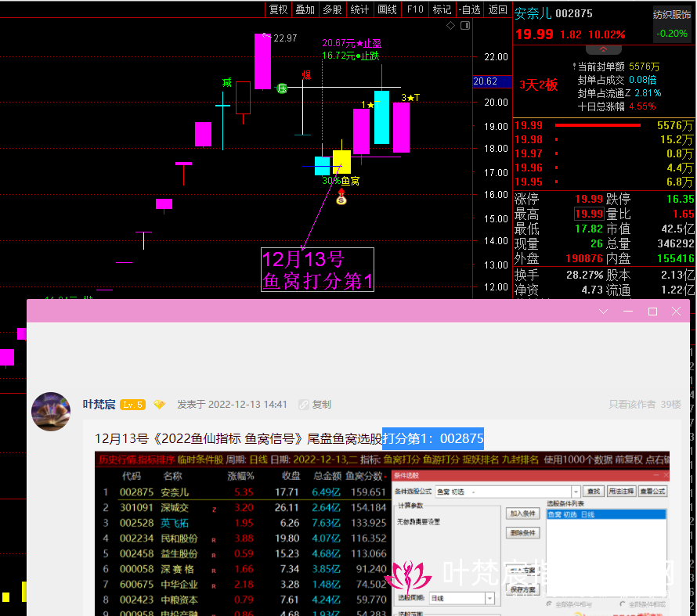Click the diamond icon above the chart
Screen dimensions: 697x616
click(x=451, y=25)
